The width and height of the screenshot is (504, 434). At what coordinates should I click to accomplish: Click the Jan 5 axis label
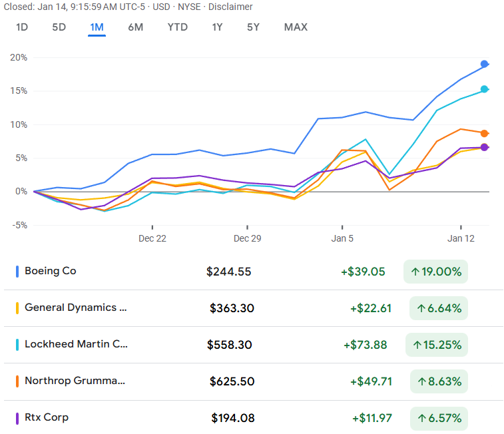(342, 238)
